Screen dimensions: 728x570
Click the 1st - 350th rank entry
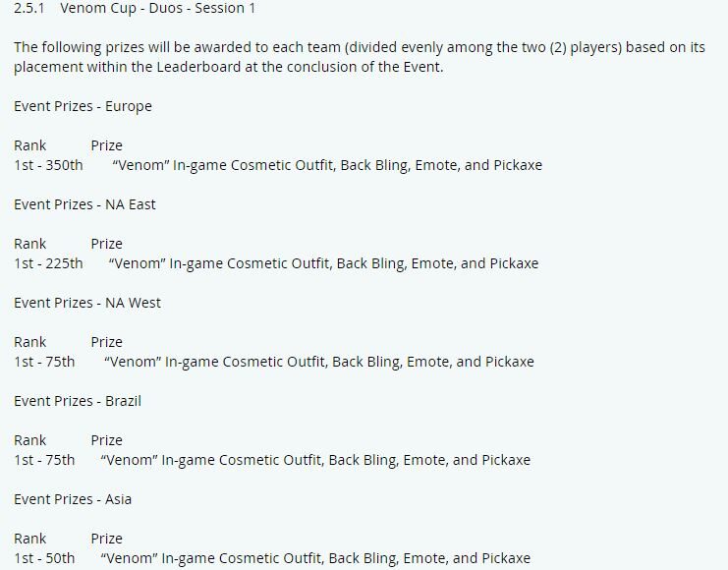(48, 165)
